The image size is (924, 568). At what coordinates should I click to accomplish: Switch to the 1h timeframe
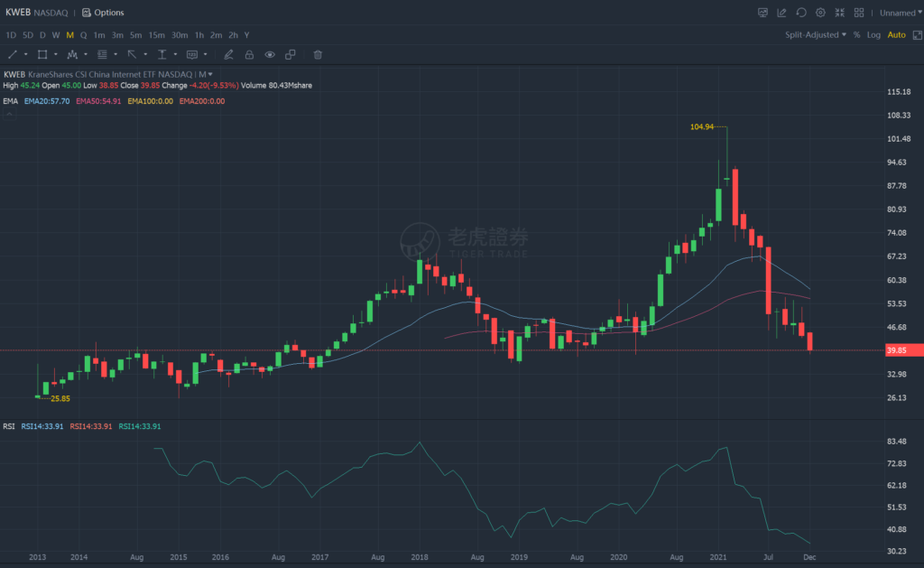point(199,35)
